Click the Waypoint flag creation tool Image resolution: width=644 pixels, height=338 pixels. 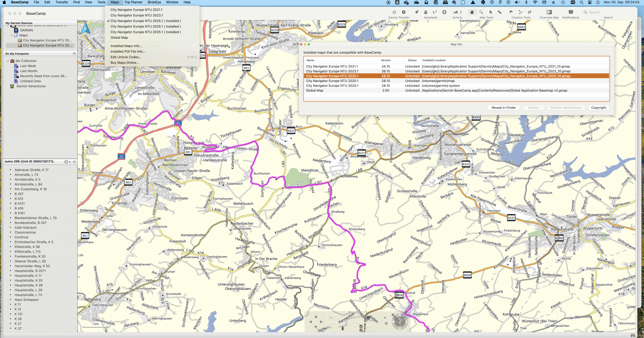pos(511,12)
